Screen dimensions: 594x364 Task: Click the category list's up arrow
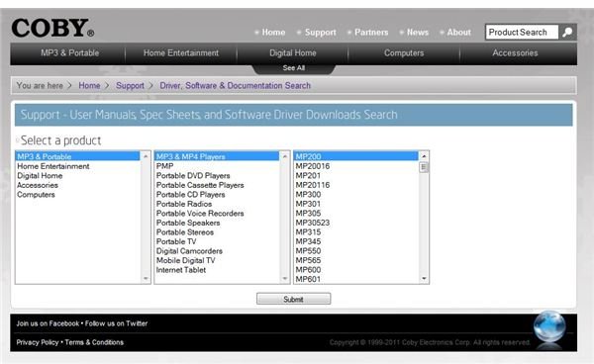pyautogui.click(x=146, y=156)
